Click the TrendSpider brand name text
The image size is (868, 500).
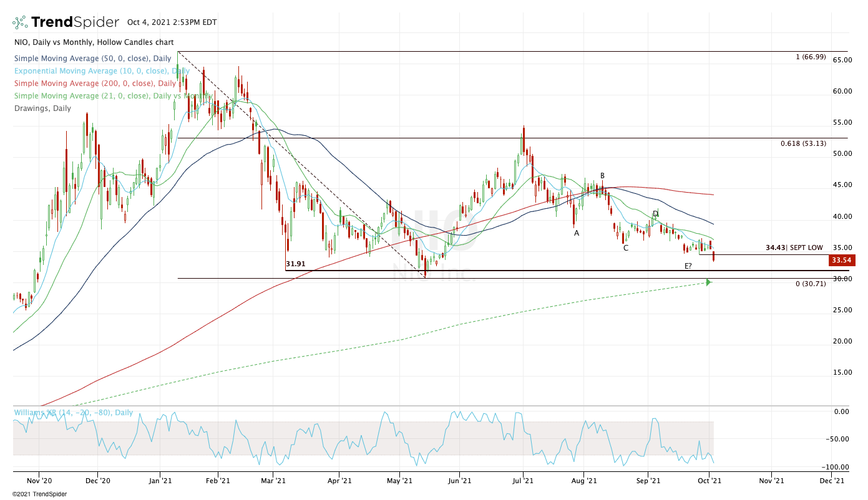point(75,22)
